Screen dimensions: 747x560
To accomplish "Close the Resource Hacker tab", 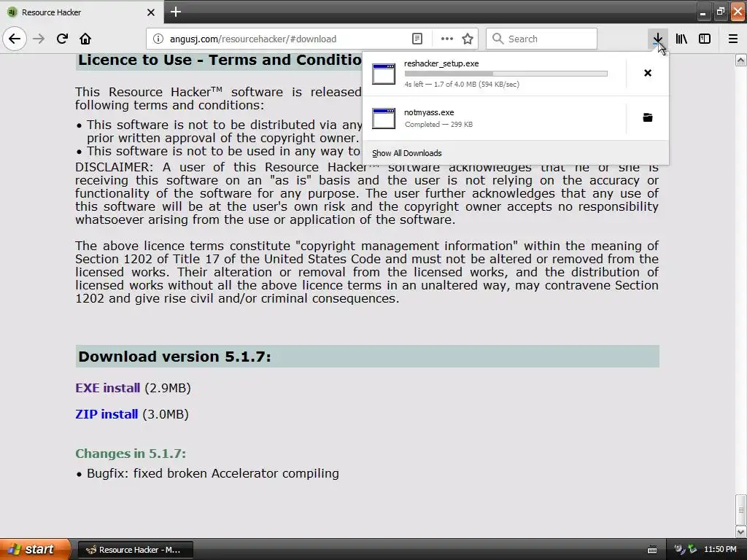I will coord(151,12).
